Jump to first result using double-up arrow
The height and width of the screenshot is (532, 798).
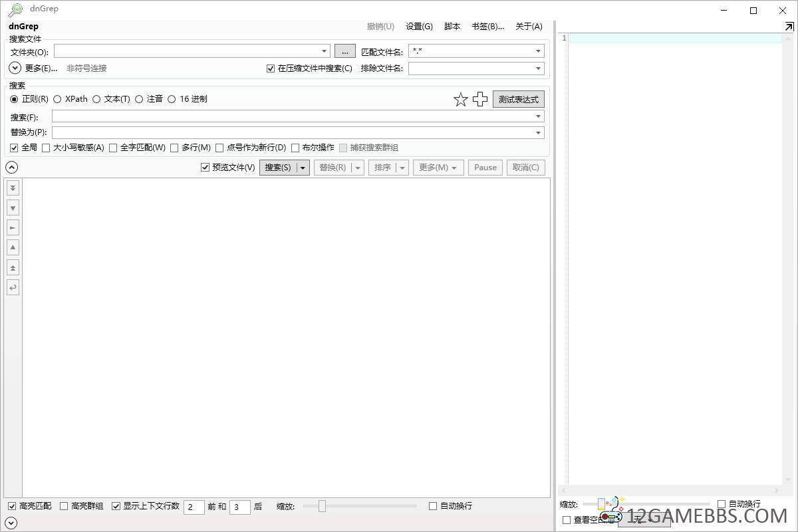click(x=13, y=268)
